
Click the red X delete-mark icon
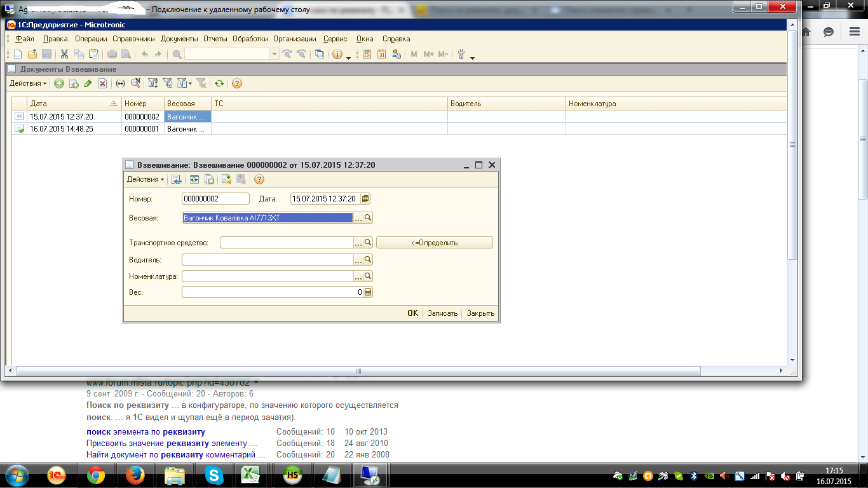click(102, 83)
